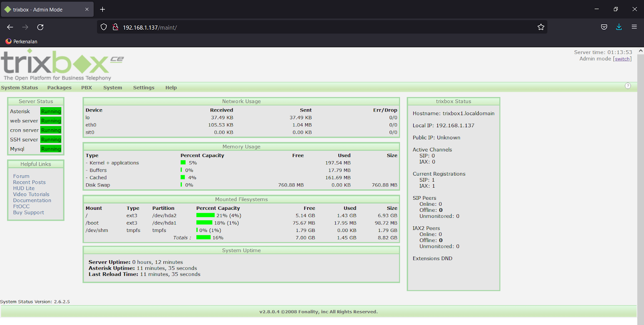644x325 pixels.
Task: Open the tracking protection shield icon
Action: [104, 27]
